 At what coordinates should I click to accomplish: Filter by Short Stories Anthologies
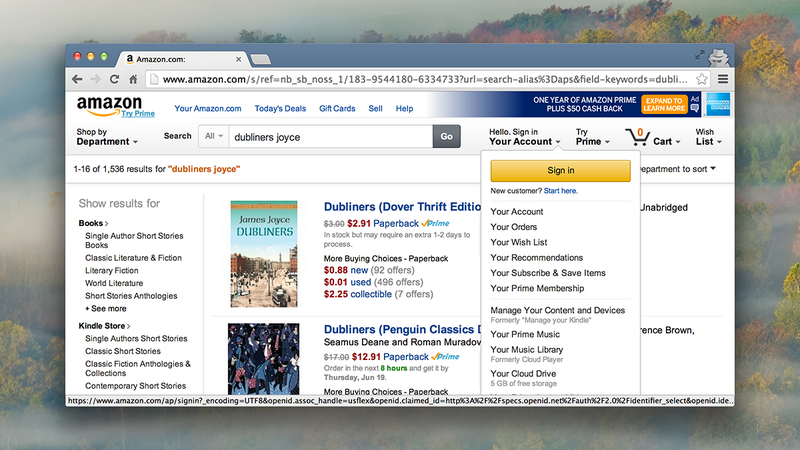[x=131, y=296]
